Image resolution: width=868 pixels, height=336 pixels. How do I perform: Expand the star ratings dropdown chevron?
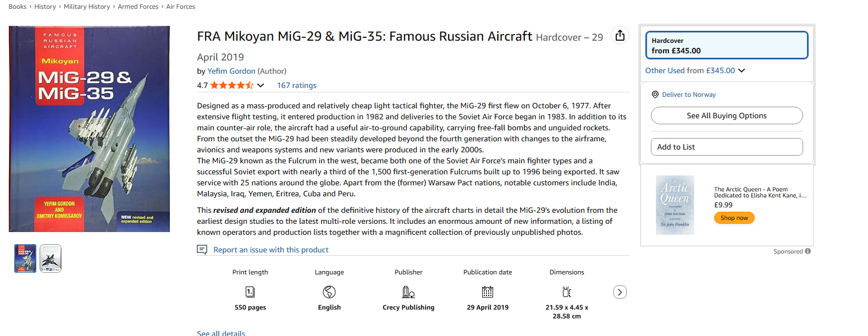click(x=261, y=85)
